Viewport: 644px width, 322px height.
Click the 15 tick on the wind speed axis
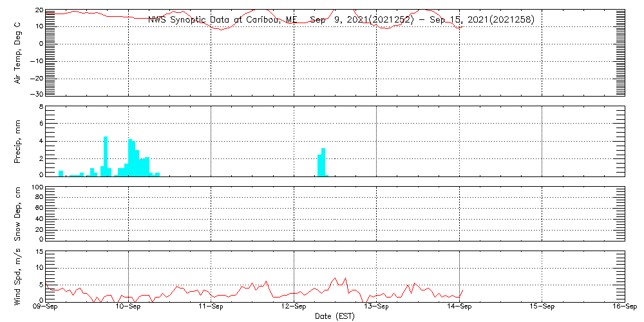coord(38,252)
